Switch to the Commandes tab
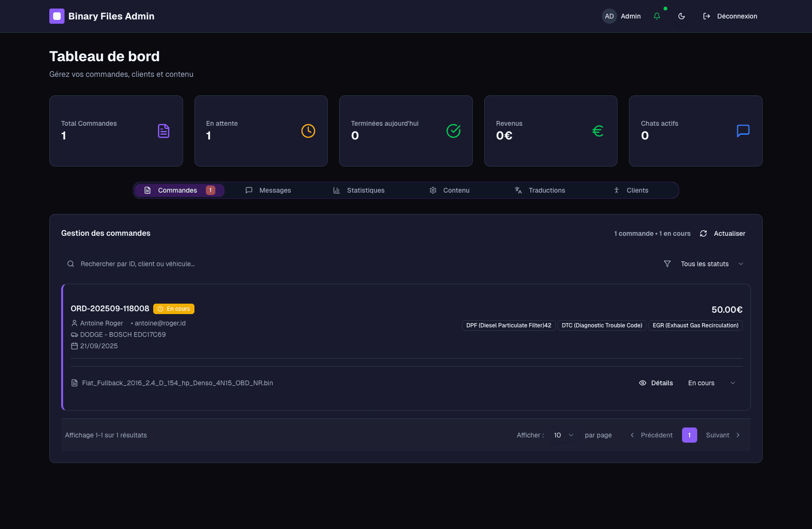 pos(179,190)
